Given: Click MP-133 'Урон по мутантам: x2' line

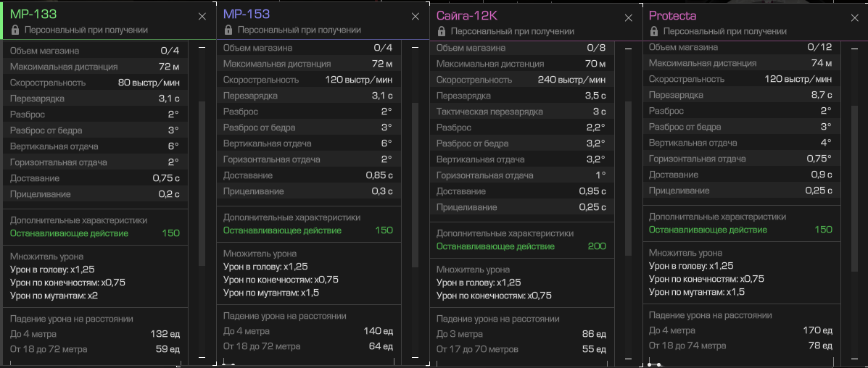Looking at the screenshot, I should pos(54,296).
